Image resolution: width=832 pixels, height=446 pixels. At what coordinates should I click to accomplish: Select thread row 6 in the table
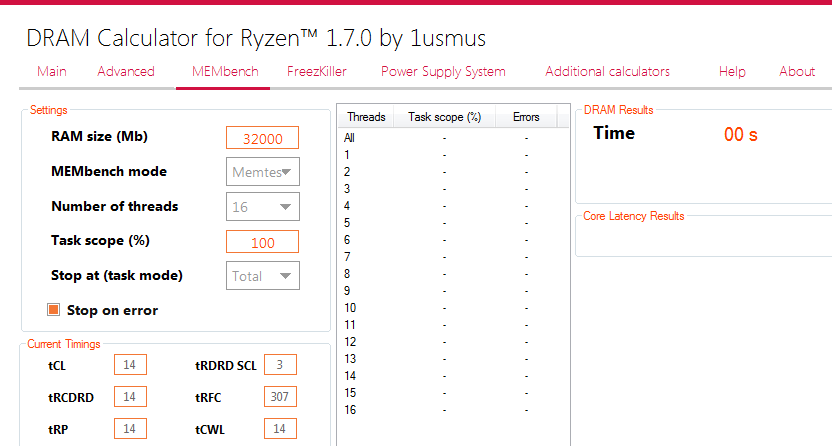453,240
